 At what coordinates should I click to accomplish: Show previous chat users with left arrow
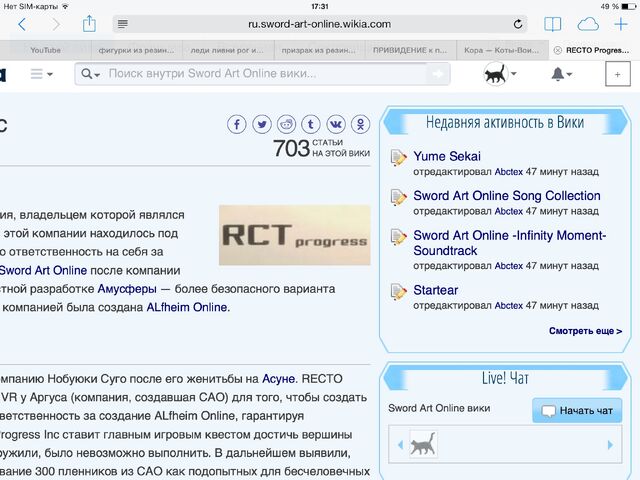coord(400,445)
